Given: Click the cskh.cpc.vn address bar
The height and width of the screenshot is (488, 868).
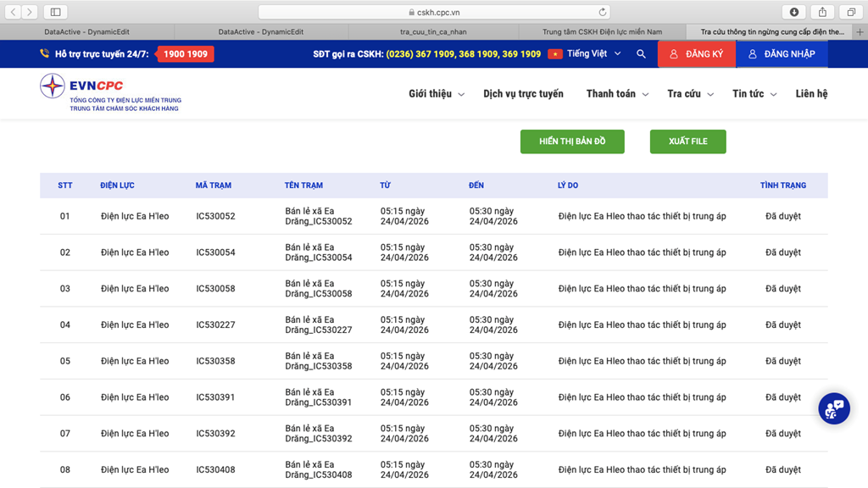Looking at the screenshot, I should (x=434, y=12).
